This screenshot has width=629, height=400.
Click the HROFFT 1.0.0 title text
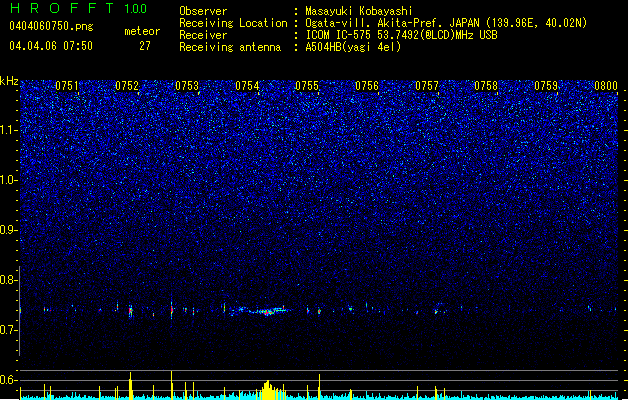tap(78, 8)
